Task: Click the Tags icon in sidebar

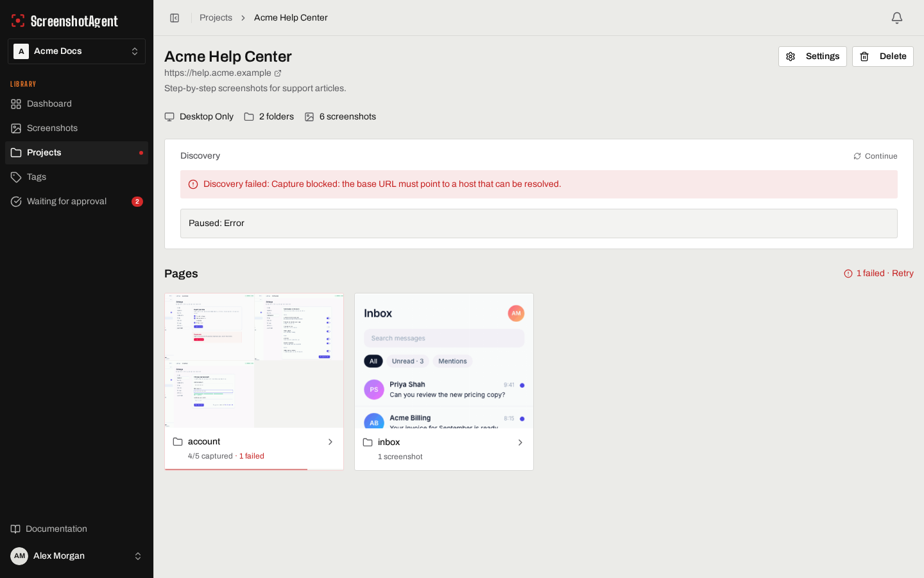Action: [16, 177]
